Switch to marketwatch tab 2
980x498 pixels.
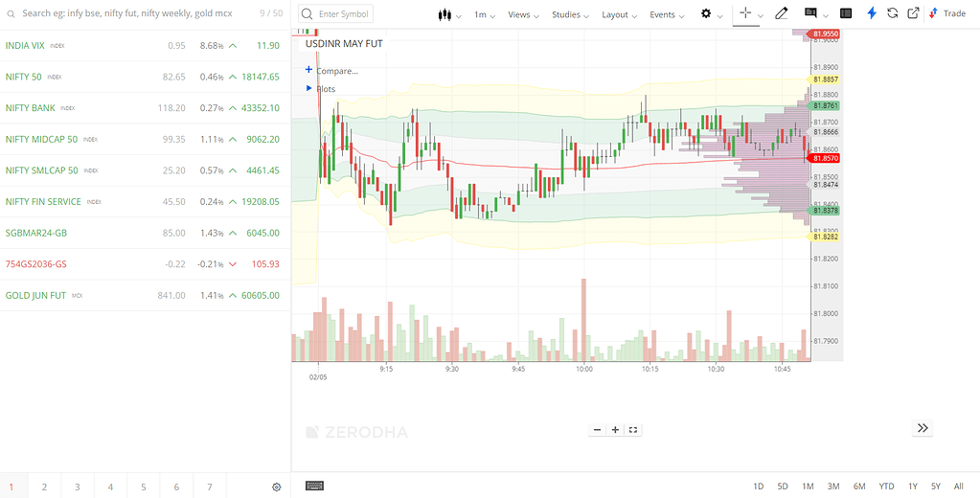[x=44, y=487]
